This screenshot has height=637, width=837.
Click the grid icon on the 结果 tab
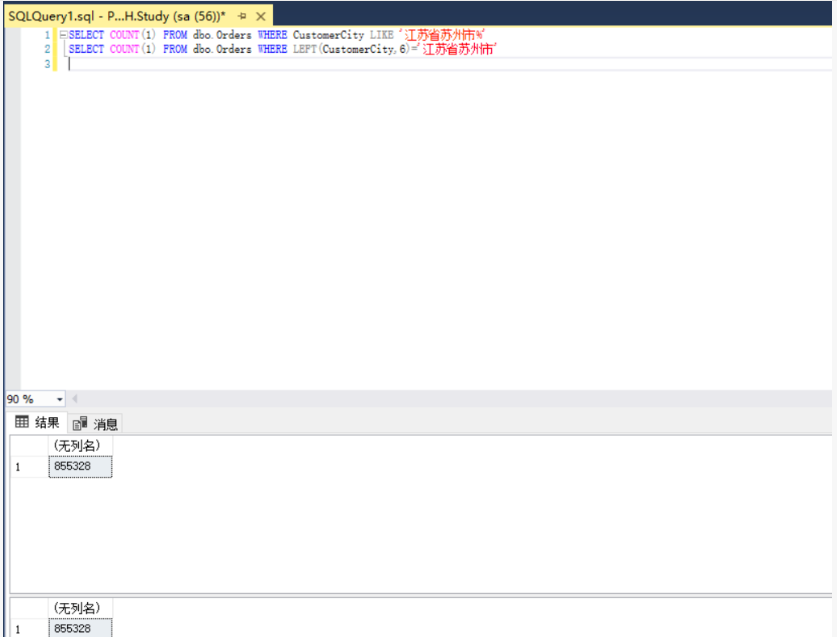pos(22,422)
